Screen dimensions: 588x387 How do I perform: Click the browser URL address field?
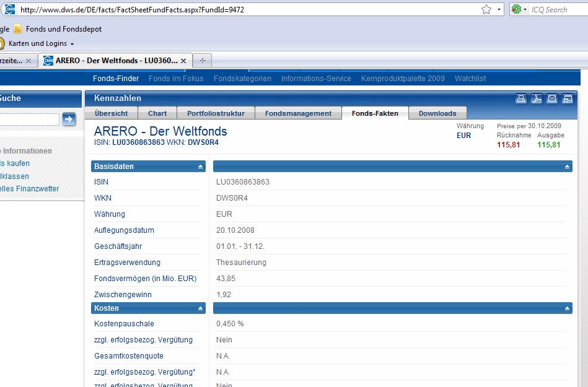tap(247, 10)
